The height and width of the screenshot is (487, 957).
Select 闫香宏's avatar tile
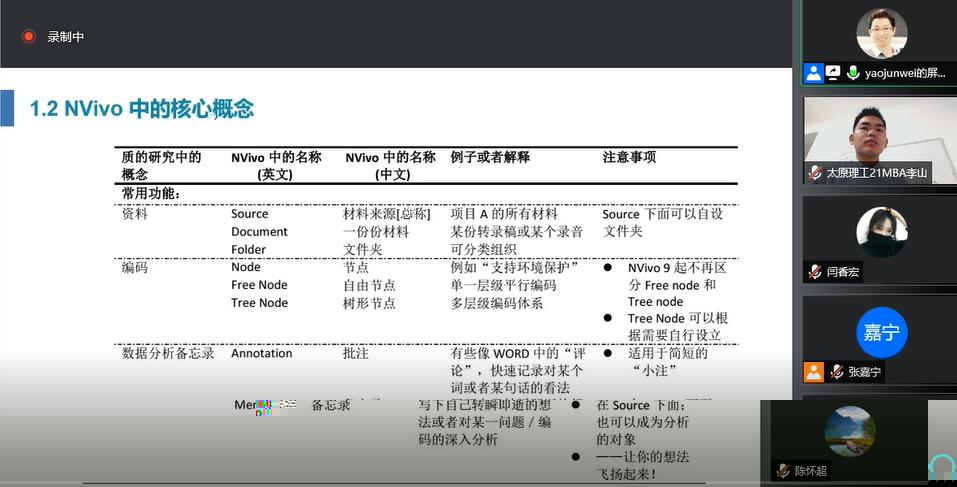coord(881,232)
